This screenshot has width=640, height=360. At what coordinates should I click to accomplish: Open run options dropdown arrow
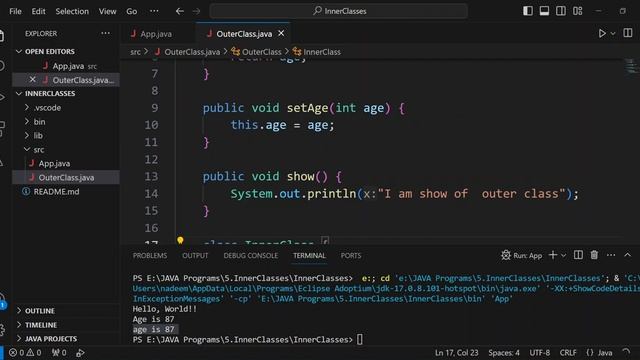[x=613, y=34]
